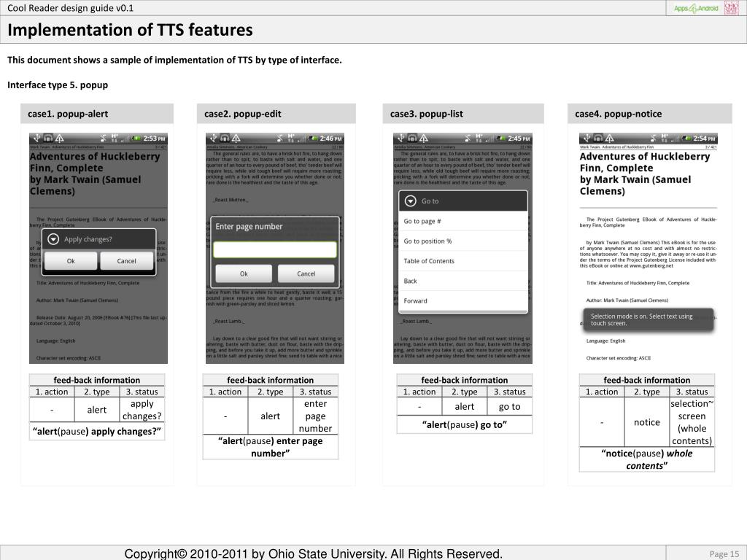Click www.gutenberg.net link in case4 screenshot
The height and width of the screenshot is (560, 747).
(651, 265)
